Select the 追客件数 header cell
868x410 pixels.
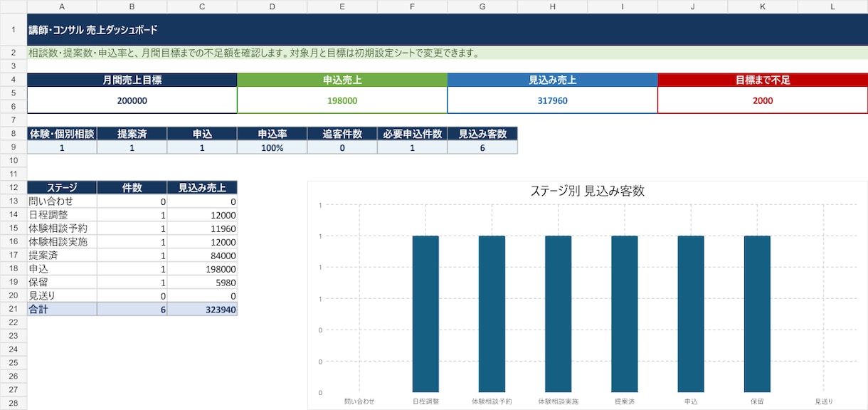click(342, 134)
